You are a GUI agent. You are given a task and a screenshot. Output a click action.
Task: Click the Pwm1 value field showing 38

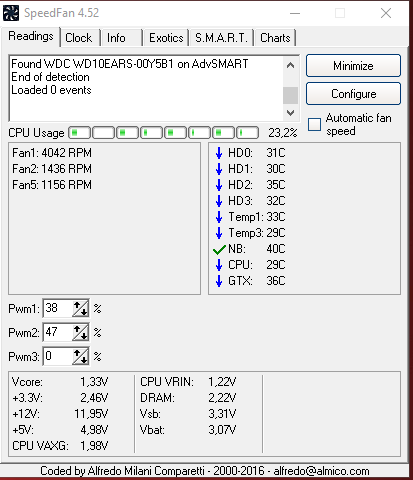pyautogui.click(x=58, y=308)
